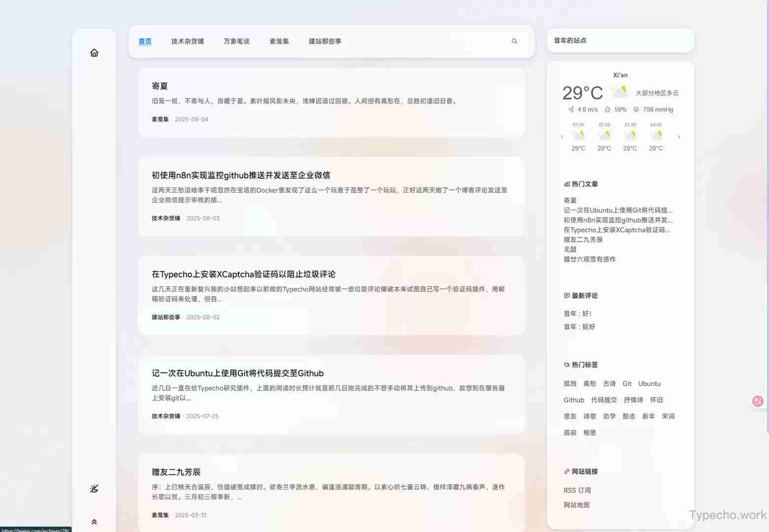Viewport: 769px width, 532px height.
Task: Open the 建站那些事 navigation item
Action: pos(325,41)
